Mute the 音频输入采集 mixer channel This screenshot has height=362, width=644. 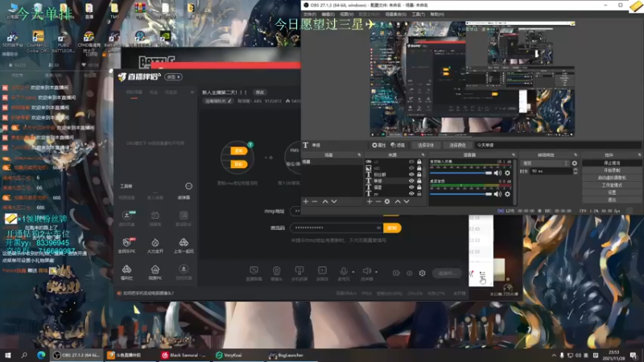(497, 173)
